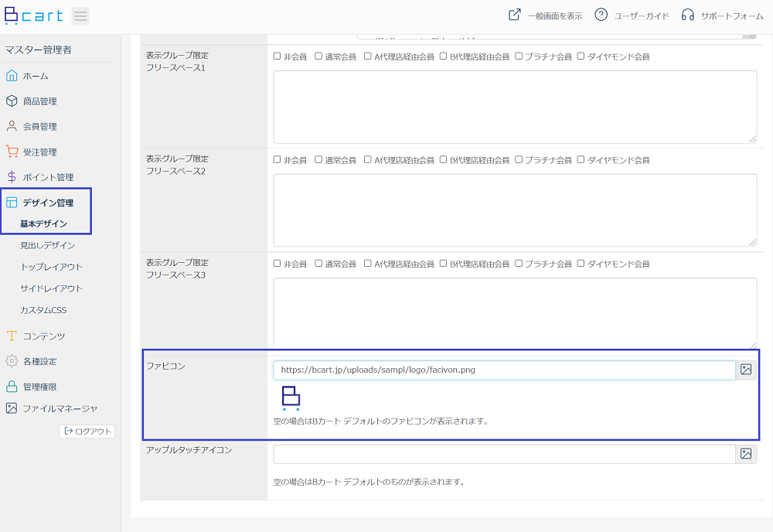Check B代理店経由会員 for フリースペース1
Screen dimensions: 773x532
(x=443, y=56)
